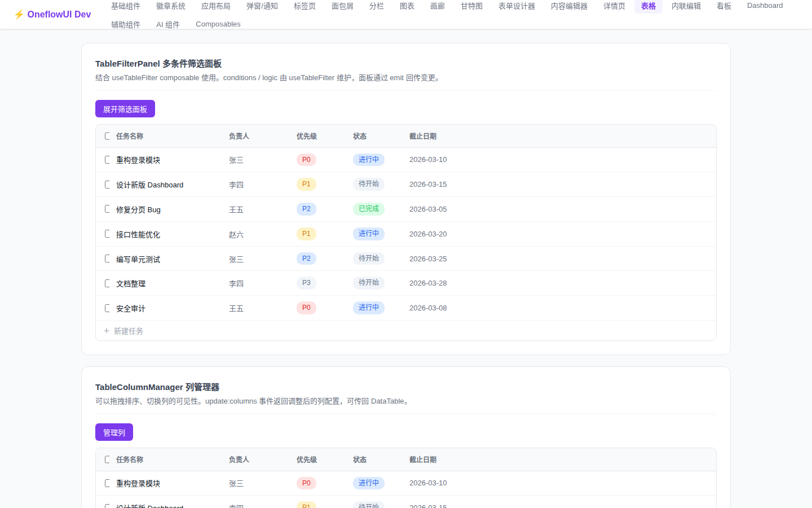The width and height of the screenshot is (812, 508).
Task: Switch to the AI 组件 tab
Action: [168, 24]
